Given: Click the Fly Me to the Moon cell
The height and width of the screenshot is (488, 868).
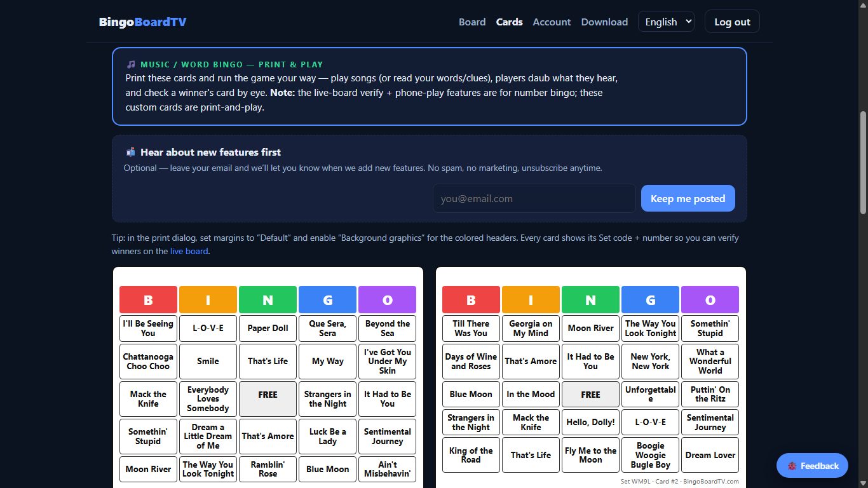Looking at the screenshot, I should click(590, 455).
